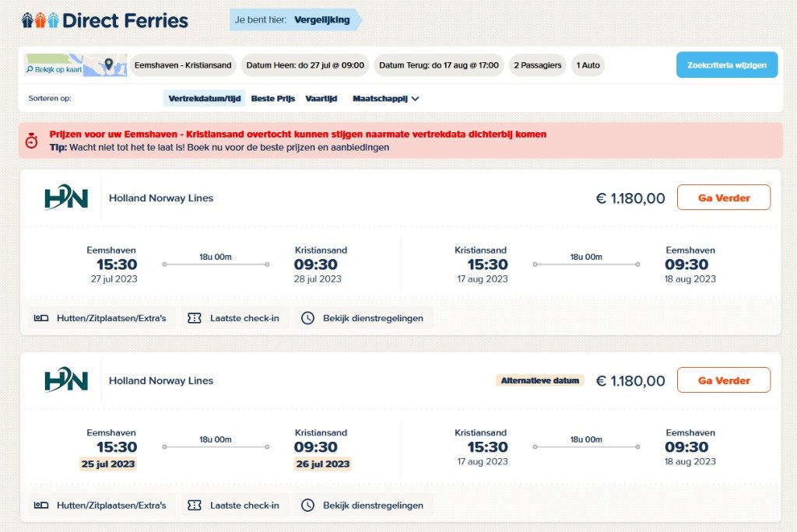The height and width of the screenshot is (532, 797).
Task: Click the Direct Ferries logo
Action: click(105, 20)
